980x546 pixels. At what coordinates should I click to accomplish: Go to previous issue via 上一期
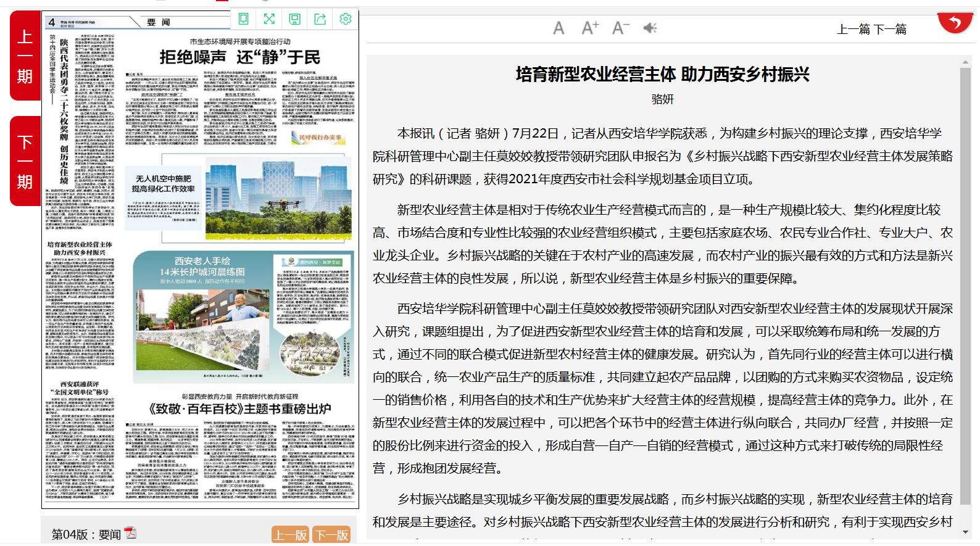[x=25, y=56]
